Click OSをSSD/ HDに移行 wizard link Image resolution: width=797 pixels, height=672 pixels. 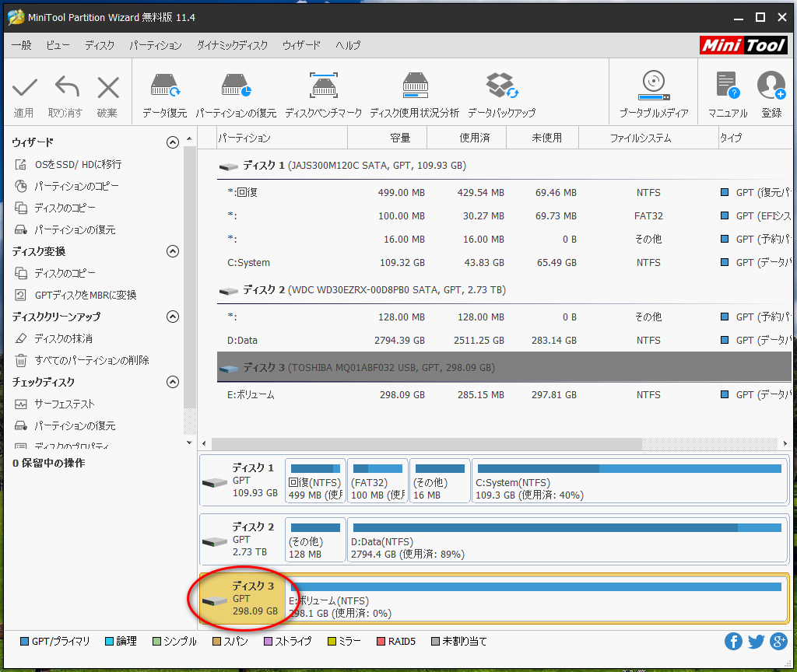78,164
